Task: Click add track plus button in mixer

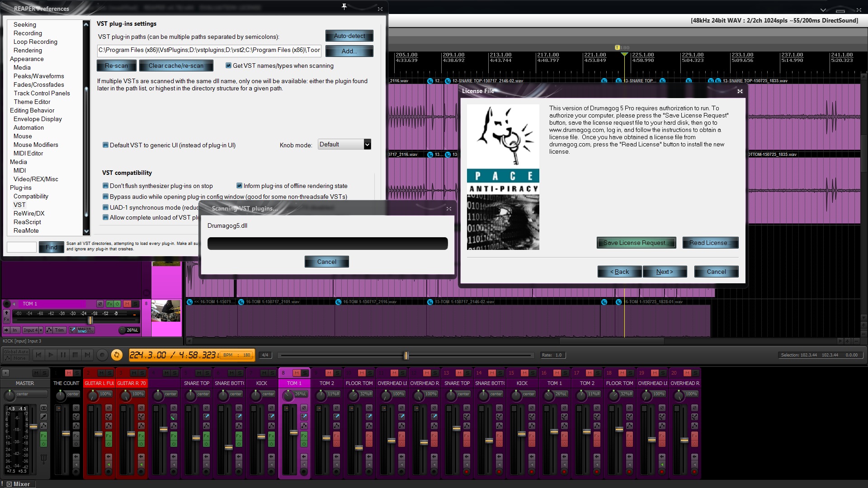Action: pyautogui.click(x=5, y=373)
